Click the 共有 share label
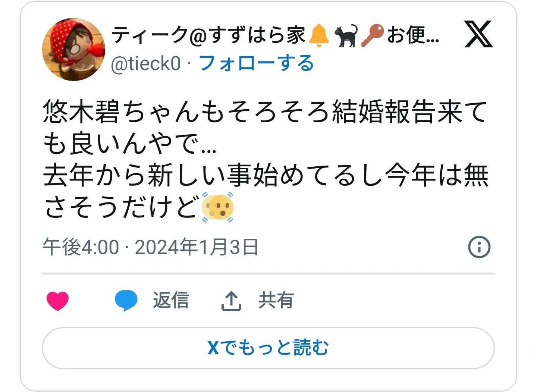The height and width of the screenshot is (392, 537). click(x=276, y=300)
